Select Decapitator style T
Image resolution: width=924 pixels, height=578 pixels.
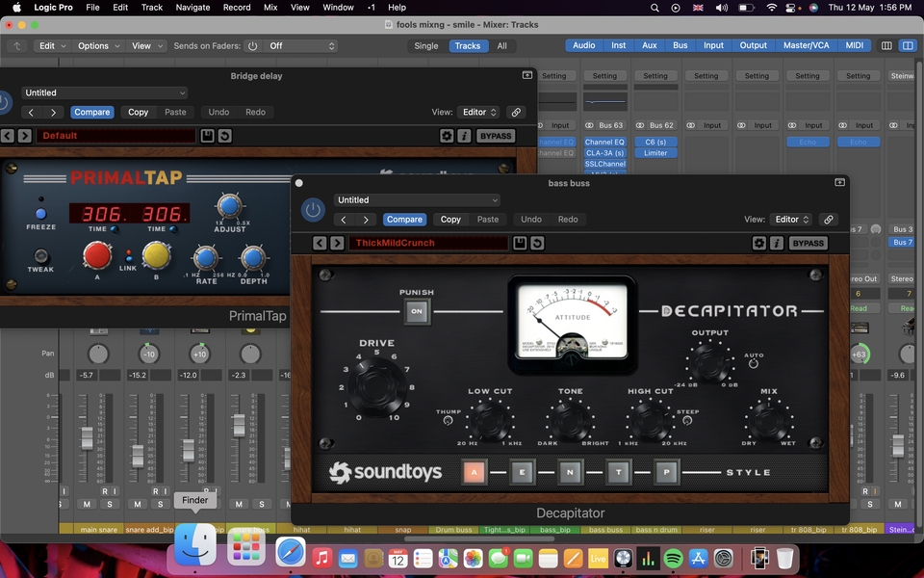pyautogui.click(x=618, y=472)
